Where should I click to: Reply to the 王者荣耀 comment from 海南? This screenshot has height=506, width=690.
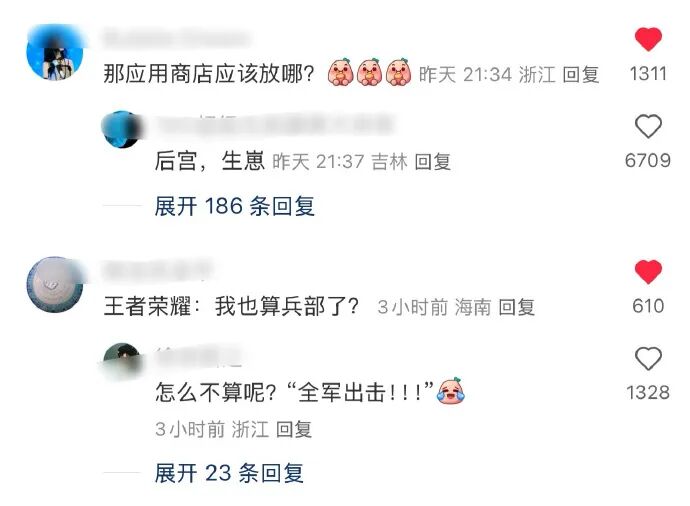517,307
